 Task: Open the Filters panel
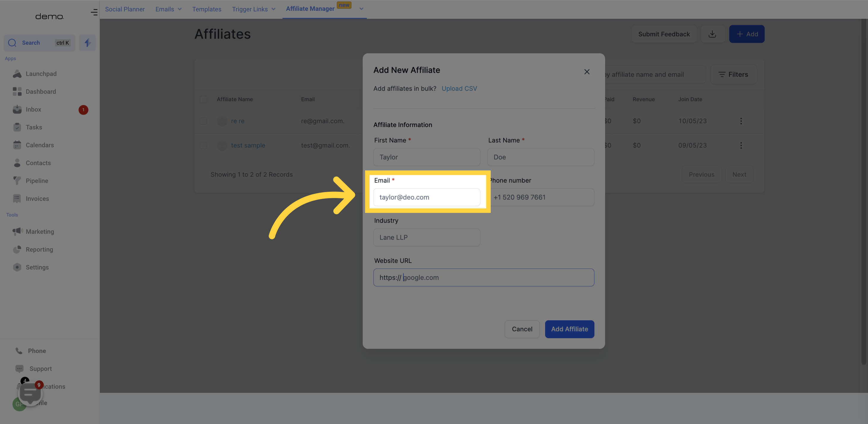point(733,75)
